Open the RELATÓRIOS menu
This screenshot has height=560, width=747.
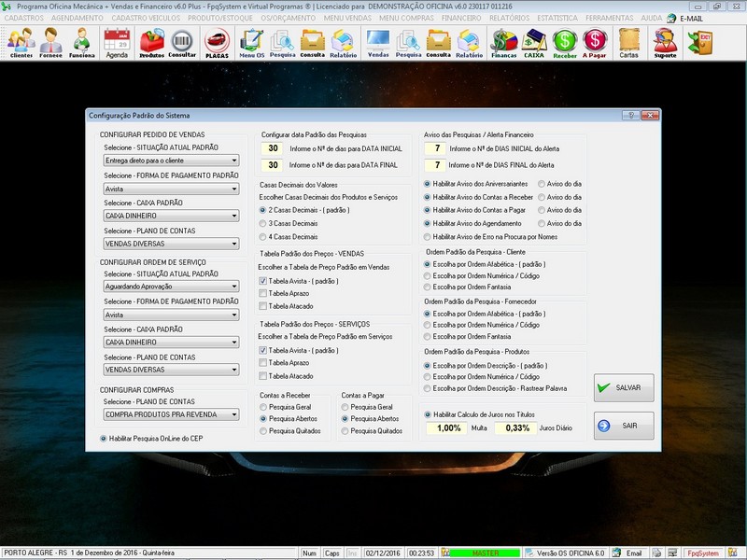coord(511,18)
